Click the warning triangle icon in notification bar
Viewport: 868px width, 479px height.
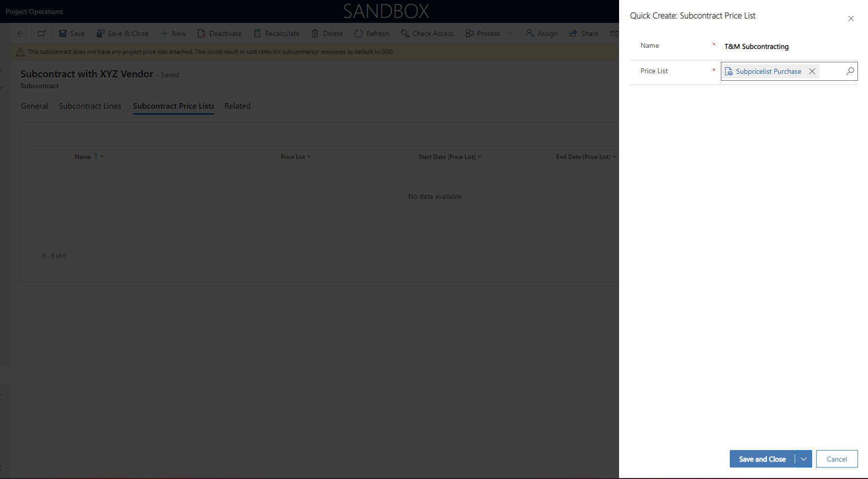(x=20, y=52)
